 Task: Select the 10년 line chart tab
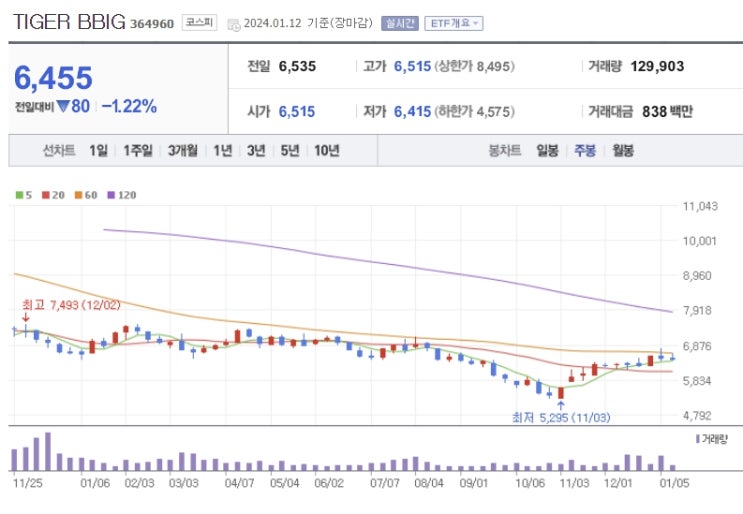pyautogui.click(x=327, y=151)
